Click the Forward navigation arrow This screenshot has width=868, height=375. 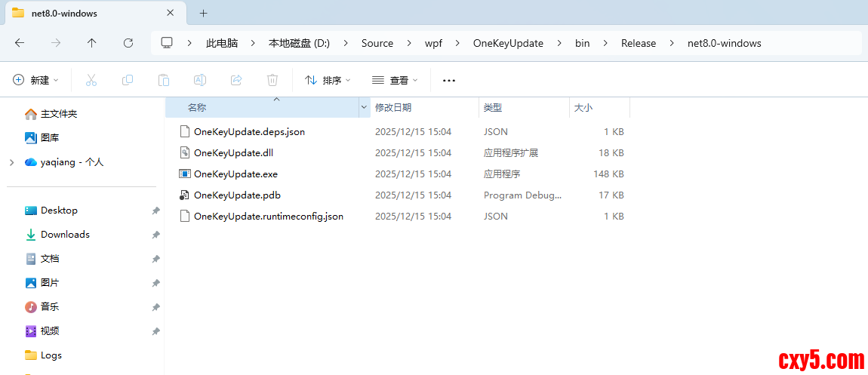click(55, 43)
